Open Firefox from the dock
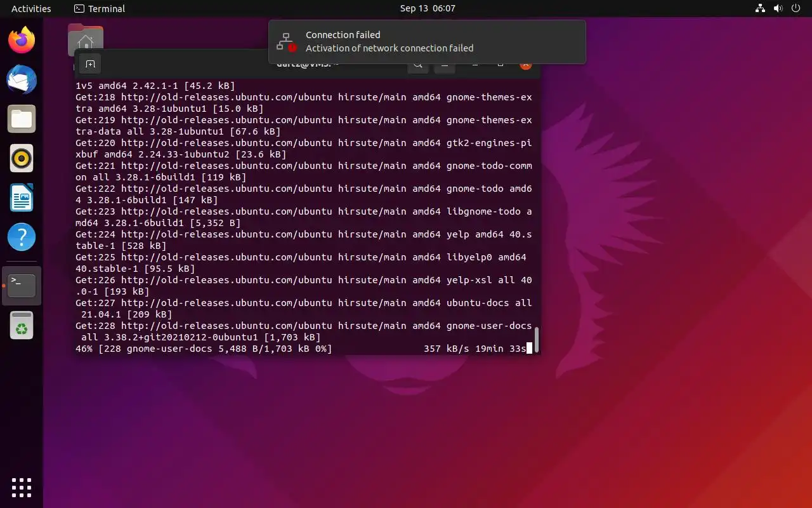The height and width of the screenshot is (508, 812). [x=22, y=40]
